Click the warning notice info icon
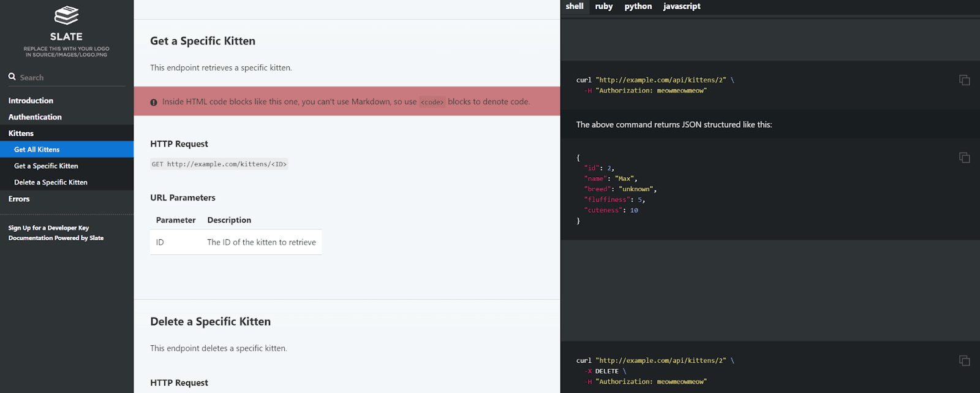The width and height of the screenshot is (980, 393). coord(154,102)
